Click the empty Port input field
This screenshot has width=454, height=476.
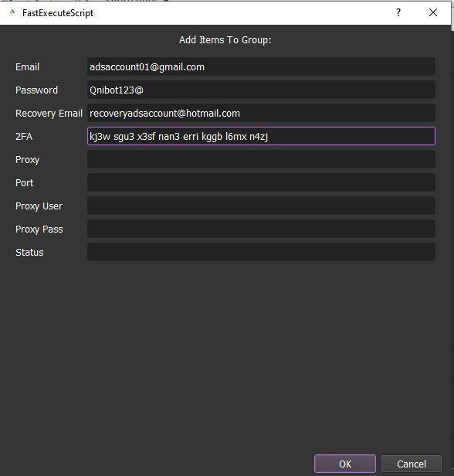(x=261, y=182)
